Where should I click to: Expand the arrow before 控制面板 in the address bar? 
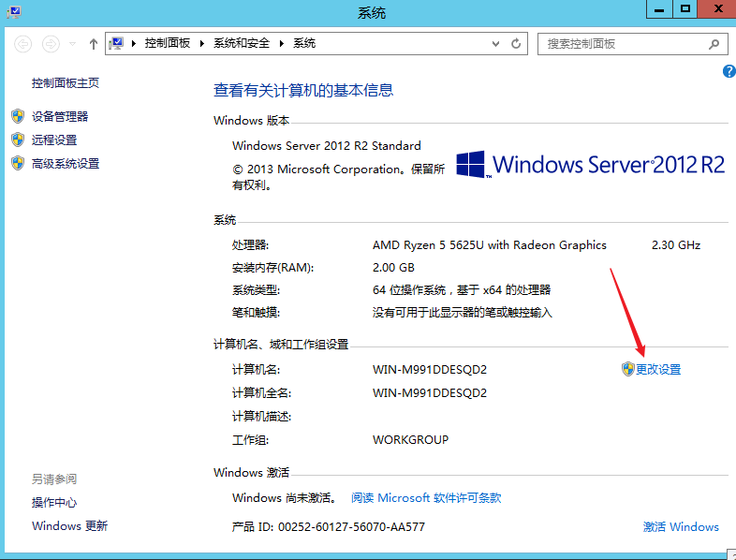(x=134, y=44)
